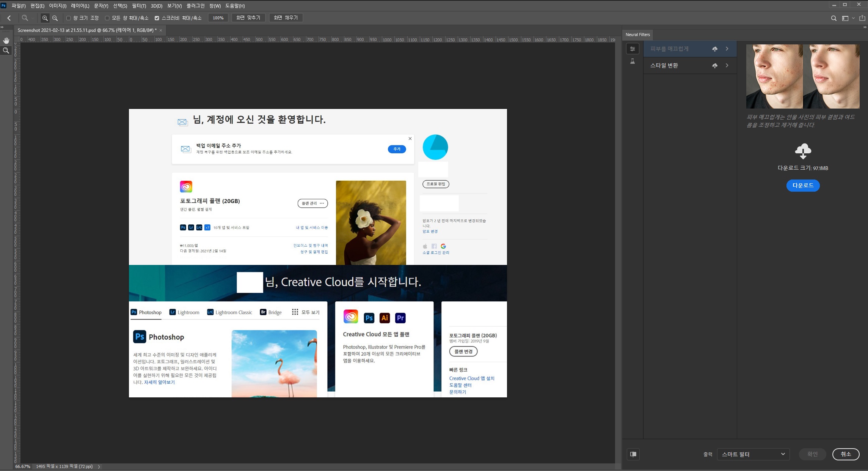Select the Hand tool in the toolbar
The image size is (868, 471).
pos(6,40)
